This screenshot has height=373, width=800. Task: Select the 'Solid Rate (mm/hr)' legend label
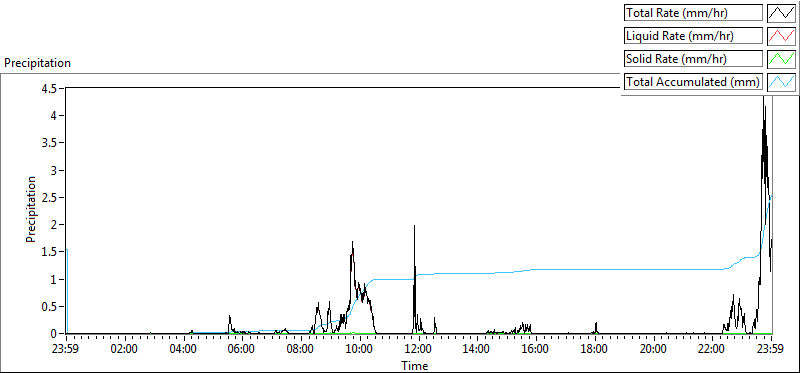click(x=694, y=59)
